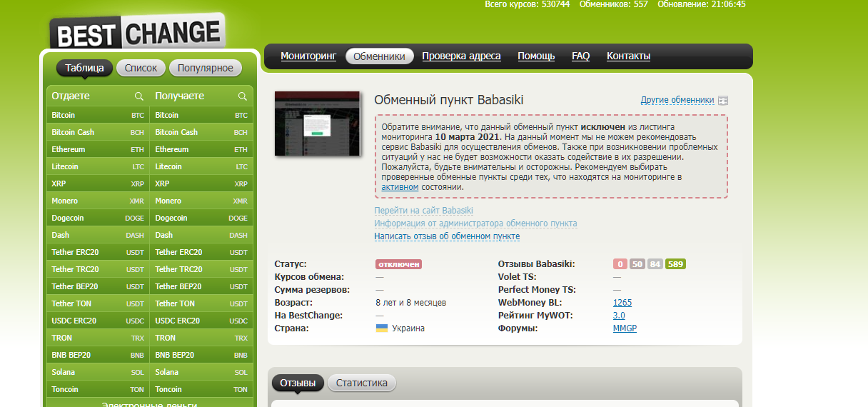Image resolution: width=868 pixels, height=407 pixels.
Task: Open Мониторинг in the top menu
Action: (x=308, y=56)
